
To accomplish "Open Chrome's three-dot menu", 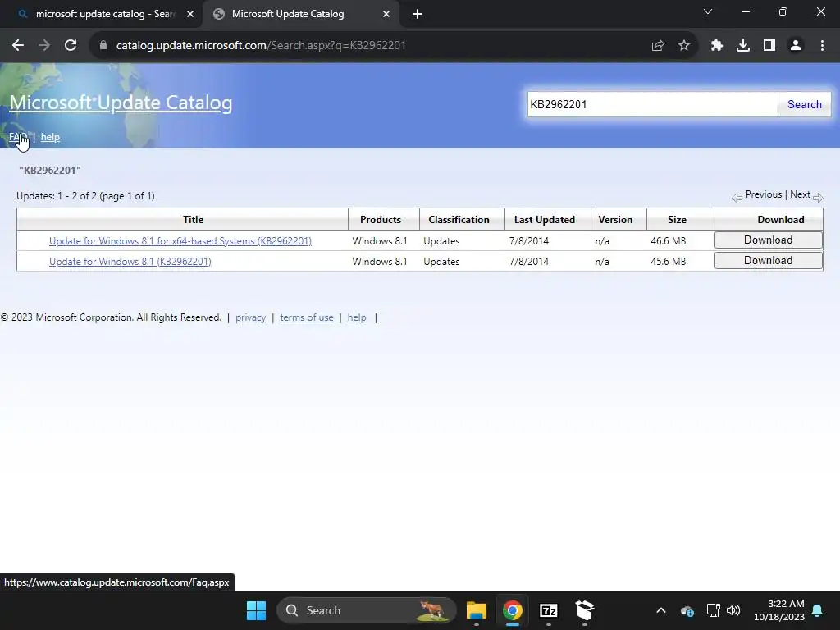I will [x=822, y=46].
